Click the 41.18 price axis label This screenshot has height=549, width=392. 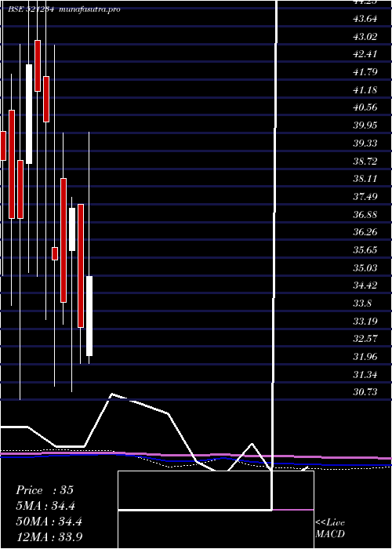(365, 90)
